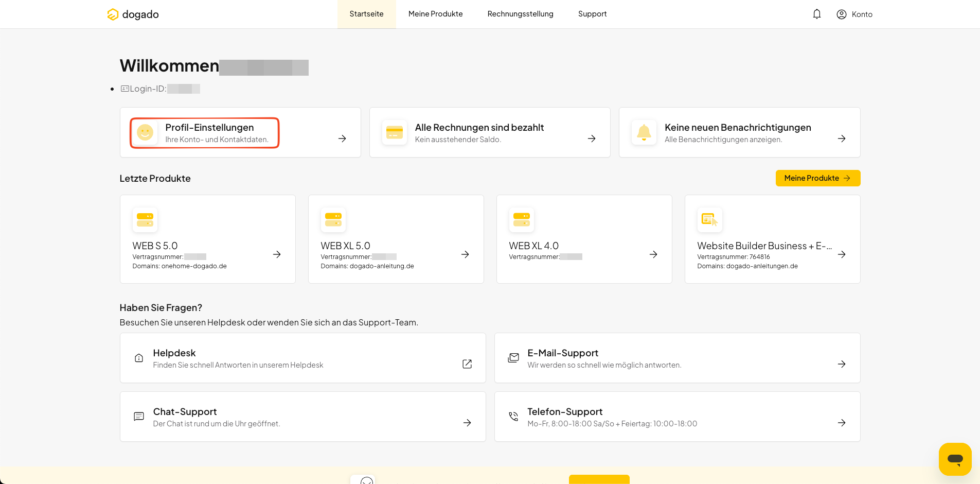Viewport: 980px width, 484px height.
Task: Click 'Finden Sie schnell Antworten' Helpdesk text
Action: pos(238,365)
